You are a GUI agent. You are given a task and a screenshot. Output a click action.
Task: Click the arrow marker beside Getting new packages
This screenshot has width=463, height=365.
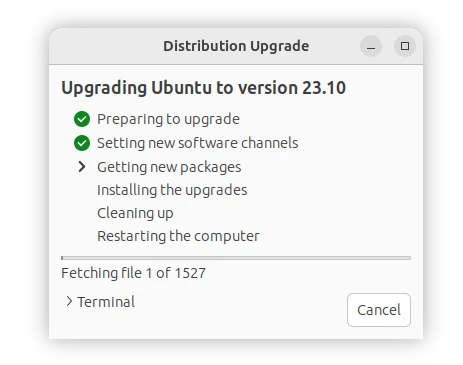point(82,167)
